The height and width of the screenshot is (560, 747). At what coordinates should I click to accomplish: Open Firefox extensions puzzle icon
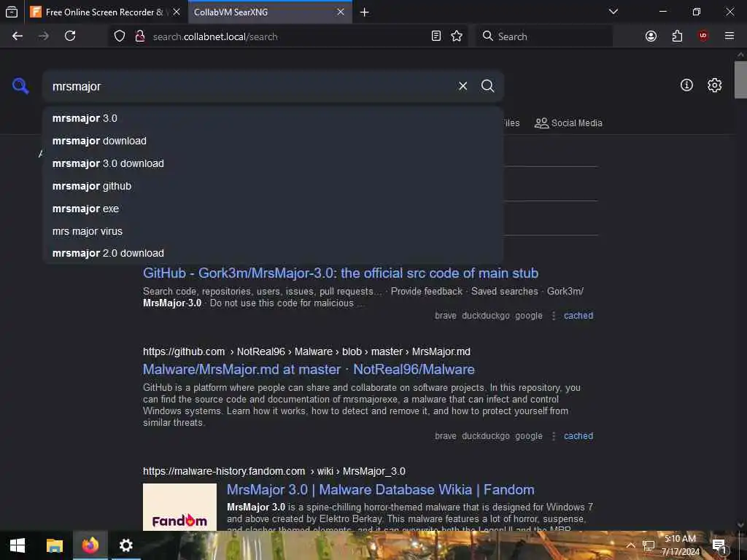(x=677, y=36)
